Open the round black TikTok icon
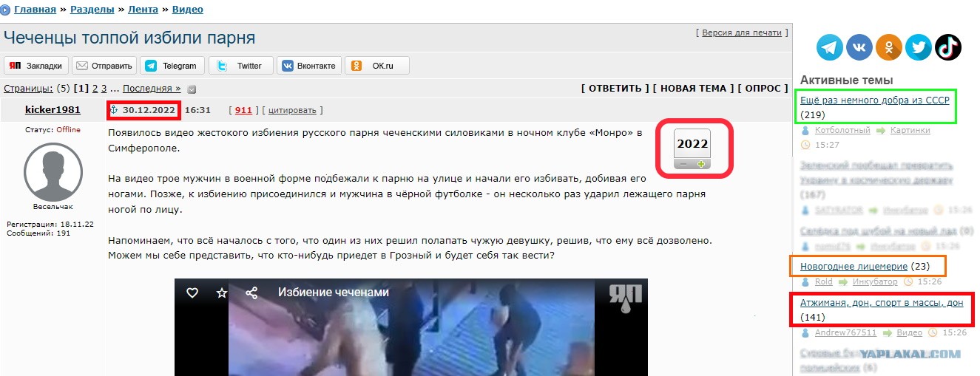 948,47
